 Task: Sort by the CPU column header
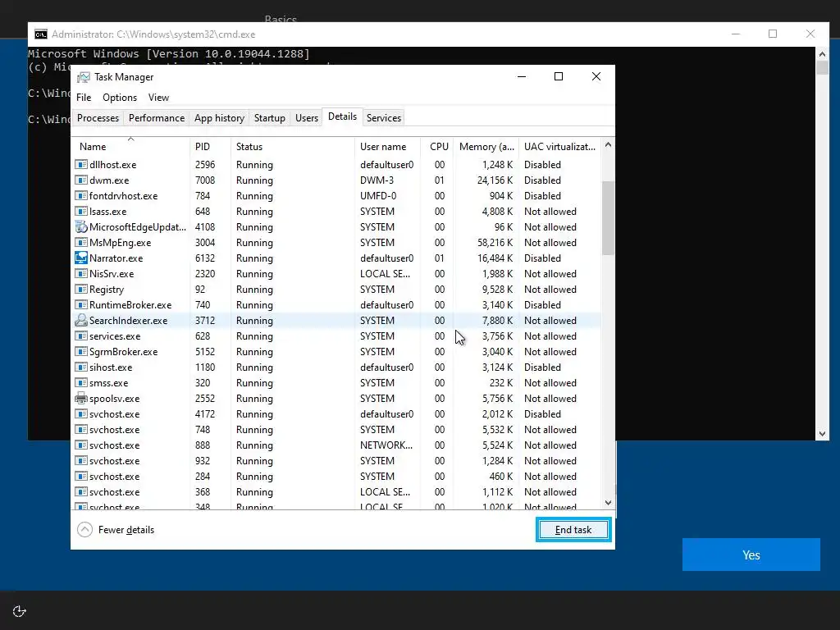point(437,146)
